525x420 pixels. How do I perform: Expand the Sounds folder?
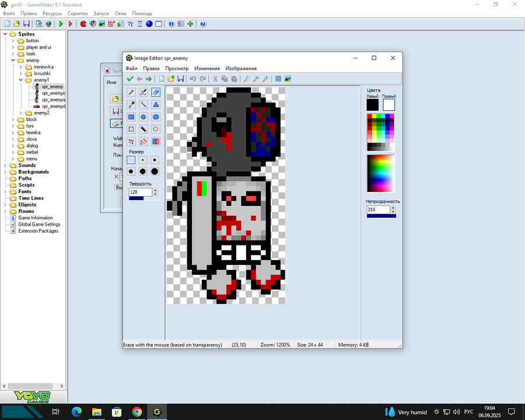pos(5,165)
